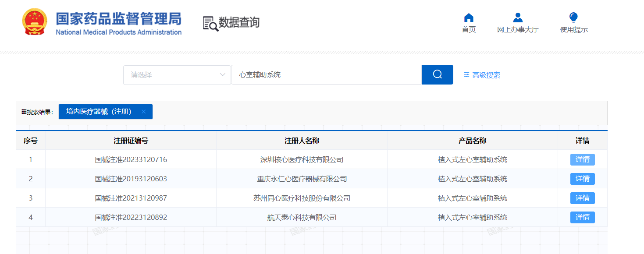Open 高级搜索 advanced search link
Screen dimensions: 644x254
tap(486, 75)
